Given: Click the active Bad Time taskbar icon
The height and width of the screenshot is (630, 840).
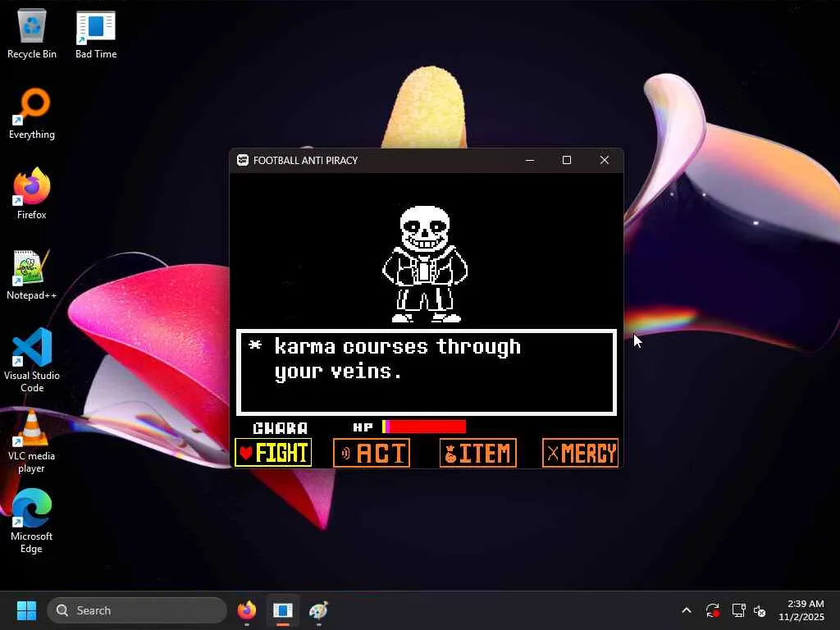Looking at the screenshot, I should [283, 610].
